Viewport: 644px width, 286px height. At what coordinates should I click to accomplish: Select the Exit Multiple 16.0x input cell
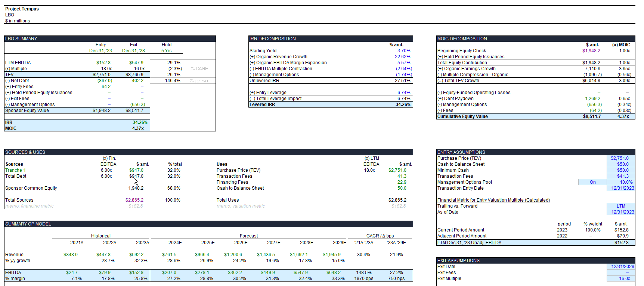coord(621,279)
